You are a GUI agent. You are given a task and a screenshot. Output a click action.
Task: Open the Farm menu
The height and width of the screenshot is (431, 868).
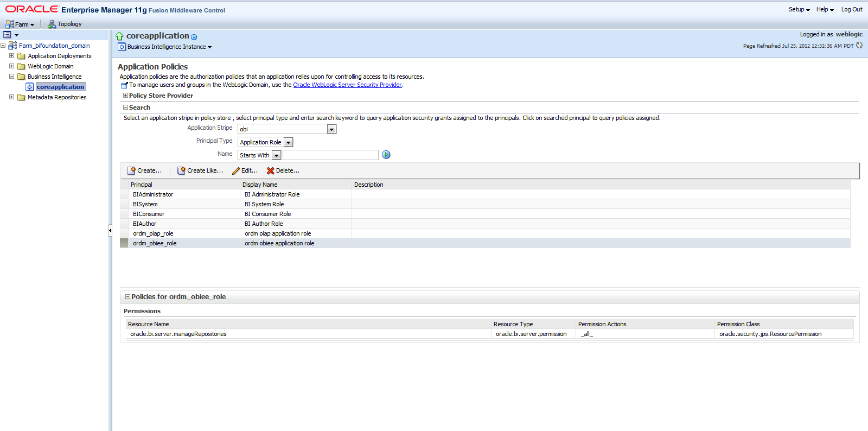click(x=20, y=24)
